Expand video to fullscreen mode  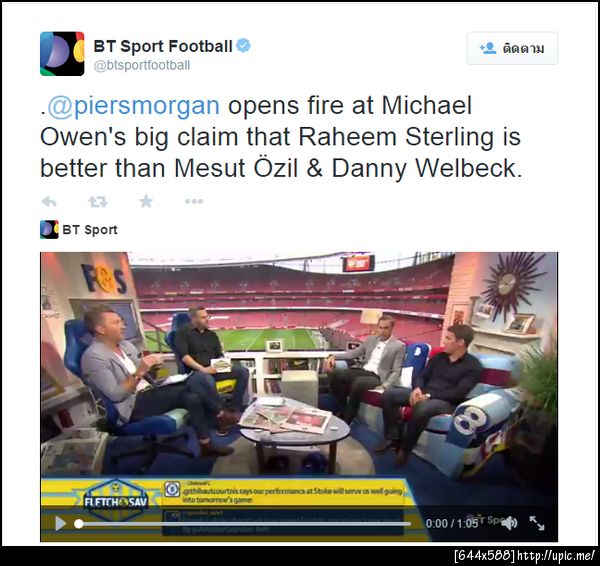537,523
